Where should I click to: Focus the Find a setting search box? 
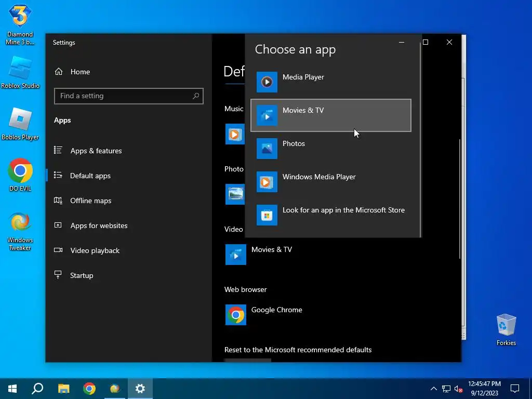(x=129, y=96)
